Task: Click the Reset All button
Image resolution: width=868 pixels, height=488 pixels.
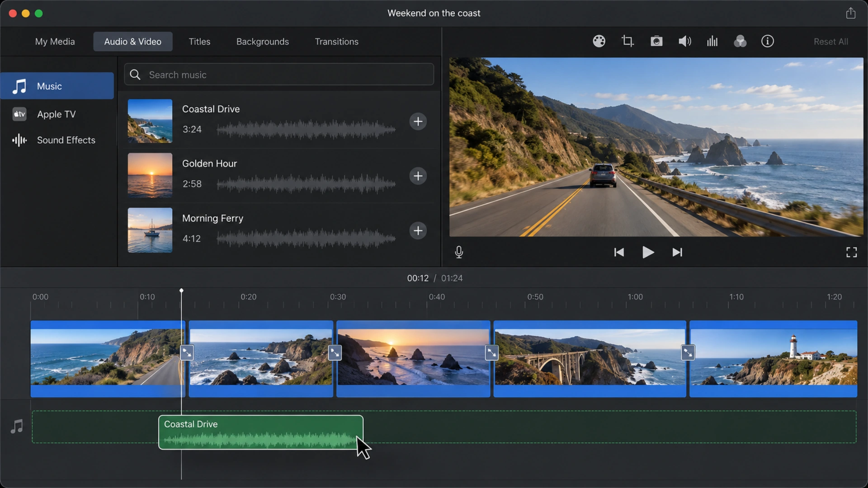Action: pos(831,42)
